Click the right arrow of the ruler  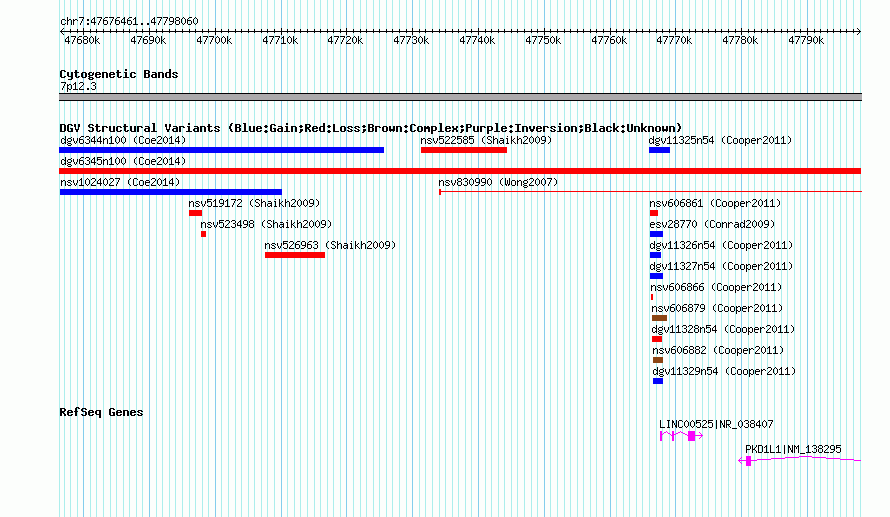click(x=859, y=31)
